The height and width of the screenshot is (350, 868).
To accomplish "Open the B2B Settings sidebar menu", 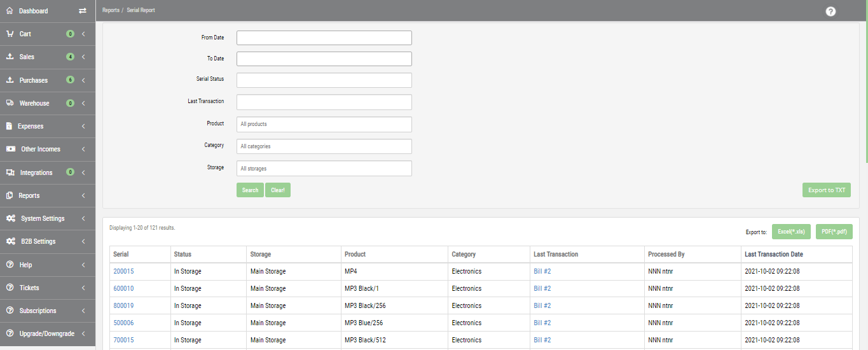I will pos(38,241).
